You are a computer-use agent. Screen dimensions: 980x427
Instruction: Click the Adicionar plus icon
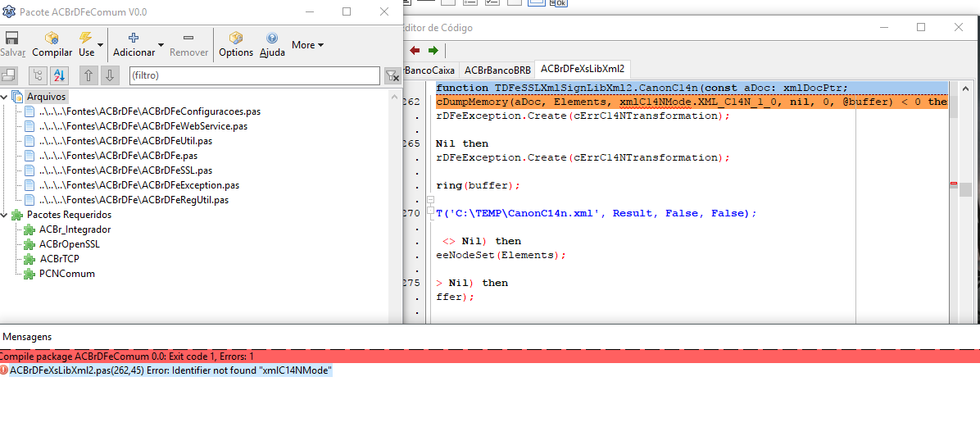tap(133, 39)
